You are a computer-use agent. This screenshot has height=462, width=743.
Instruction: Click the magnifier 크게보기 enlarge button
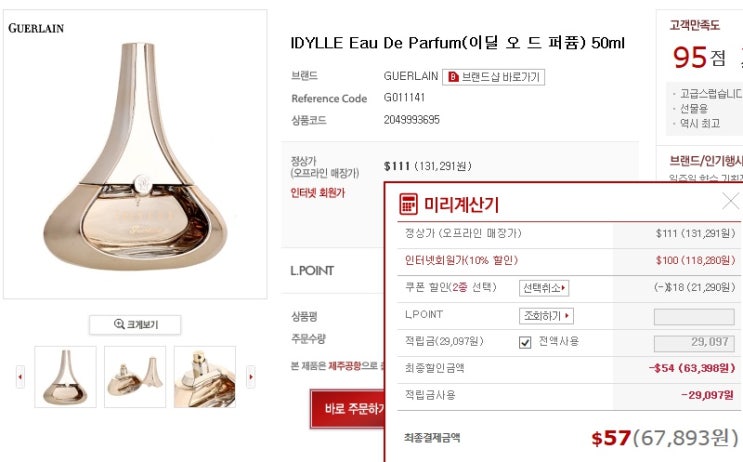point(135,325)
